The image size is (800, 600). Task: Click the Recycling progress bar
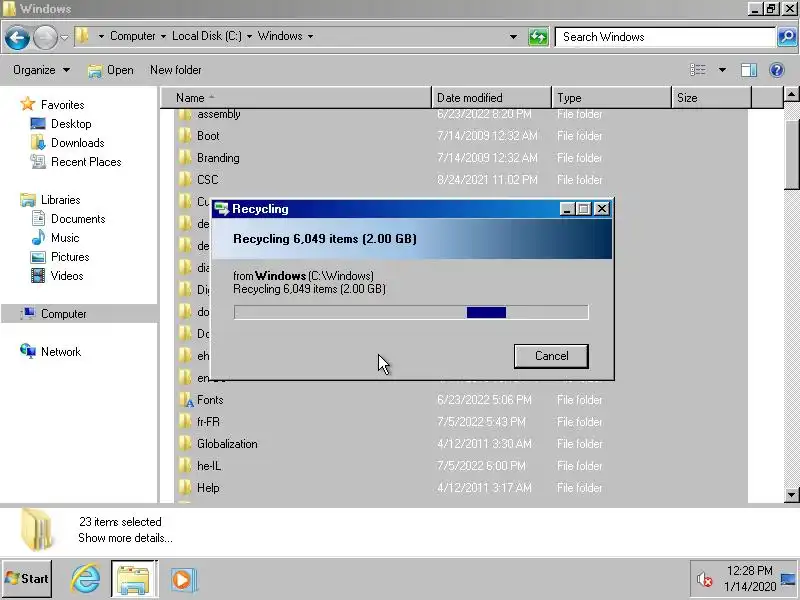411,312
